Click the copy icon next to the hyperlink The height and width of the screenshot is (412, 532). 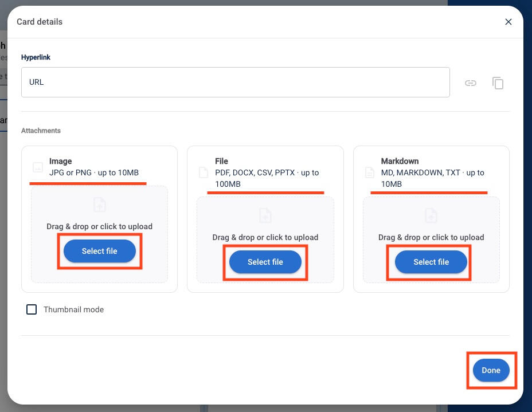point(498,83)
